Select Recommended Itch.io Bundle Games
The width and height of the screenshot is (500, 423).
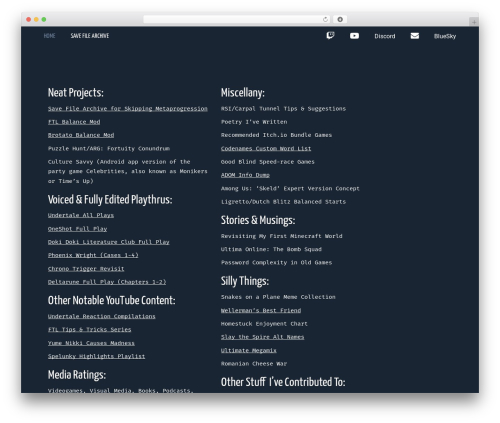pyautogui.click(x=276, y=135)
